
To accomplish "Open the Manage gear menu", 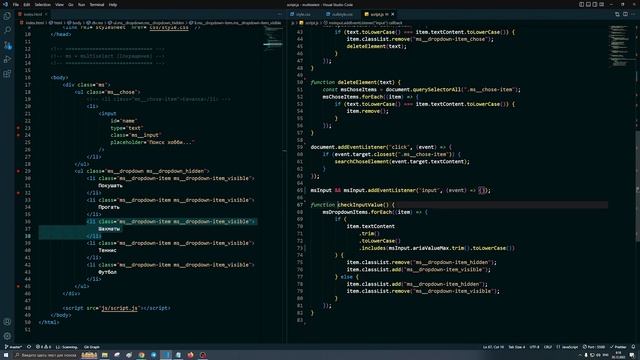I will tap(7, 336).
